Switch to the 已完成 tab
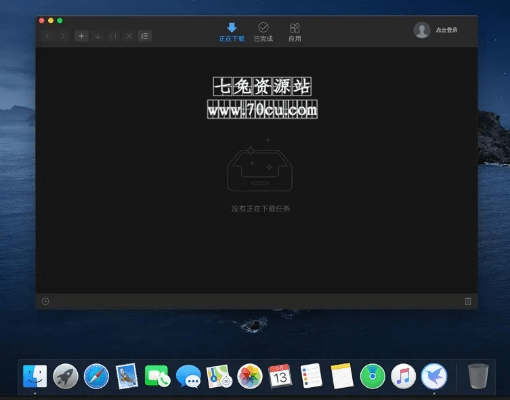Image resolution: width=510 pixels, height=400 pixels. click(x=263, y=32)
